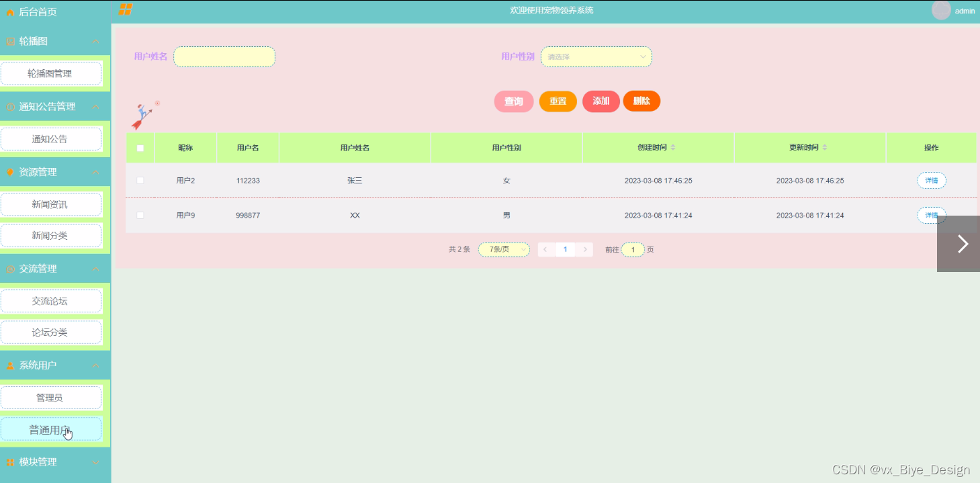Open the admin avatar picture

point(941,10)
